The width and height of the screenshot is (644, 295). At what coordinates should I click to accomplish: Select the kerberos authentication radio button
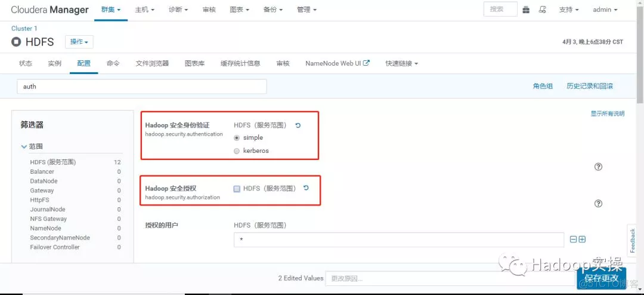[237, 151]
